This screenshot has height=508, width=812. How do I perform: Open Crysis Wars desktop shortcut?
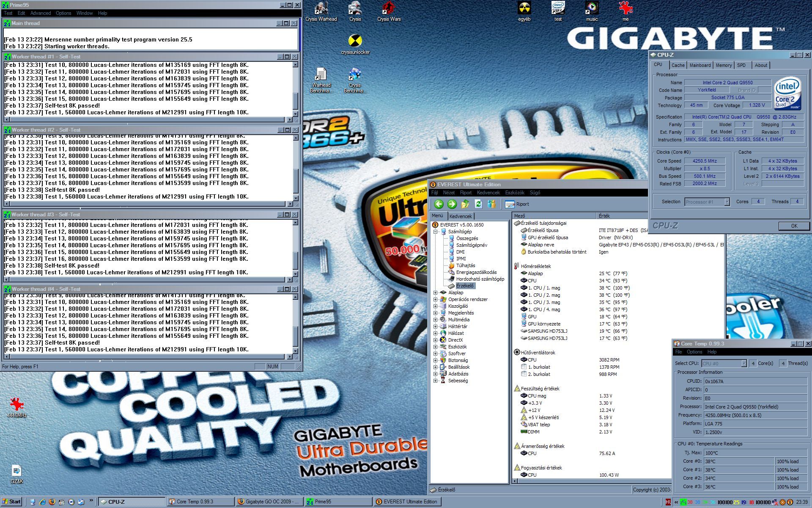click(x=389, y=11)
